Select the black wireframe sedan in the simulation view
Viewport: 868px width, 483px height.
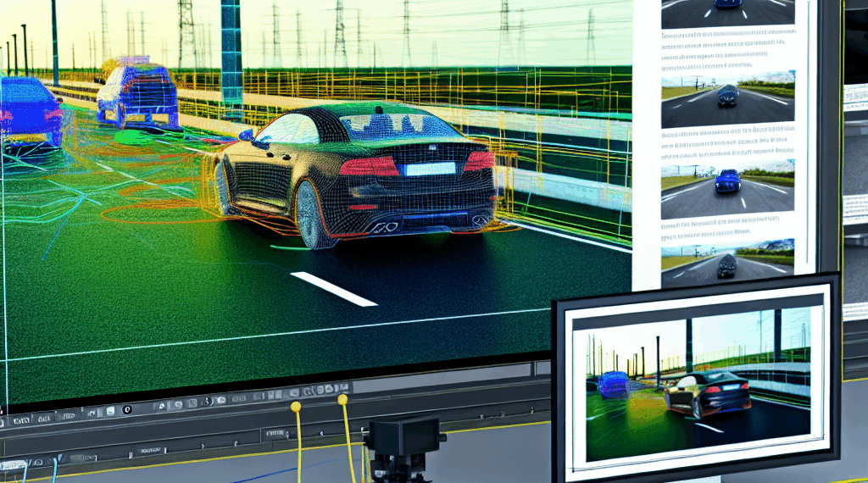357,175
